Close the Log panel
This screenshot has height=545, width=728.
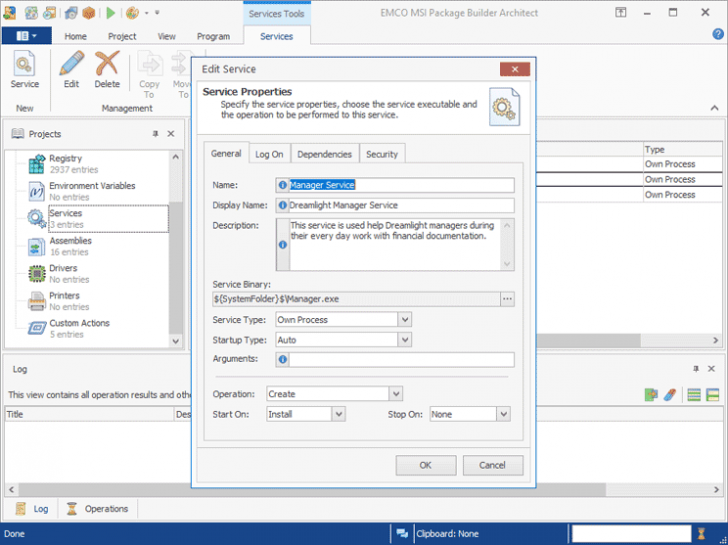pos(711,369)
